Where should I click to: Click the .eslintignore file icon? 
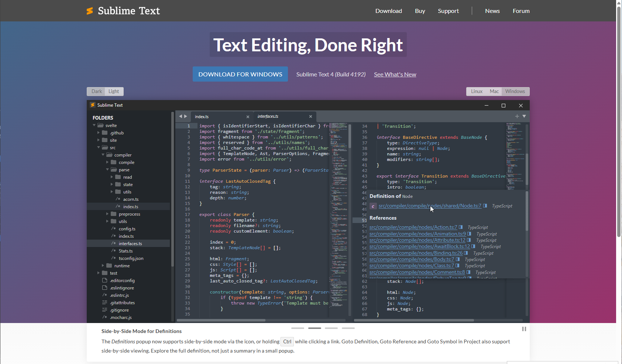click(104, 288)
